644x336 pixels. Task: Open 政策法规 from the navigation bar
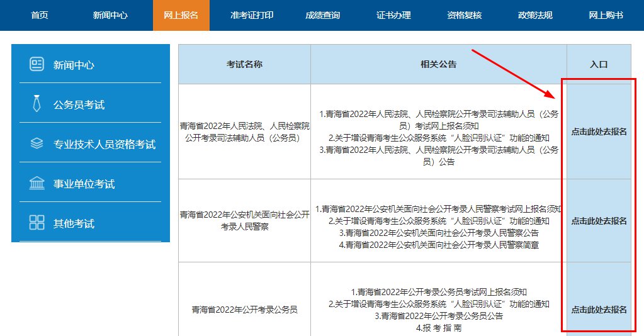coord(535,15)
